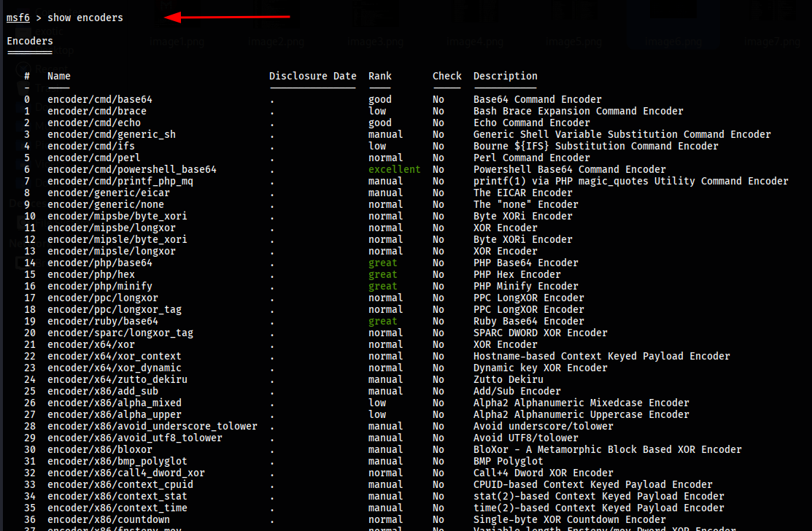Click the 'great' rank for encoder/ruby/base64
The width and height of the screenshot is (812, 531).
pos(382,321)
